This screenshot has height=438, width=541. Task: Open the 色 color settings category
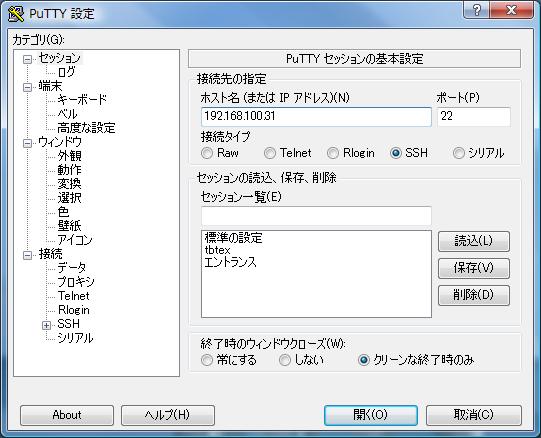pyautogui.click(x=63, y=212)
